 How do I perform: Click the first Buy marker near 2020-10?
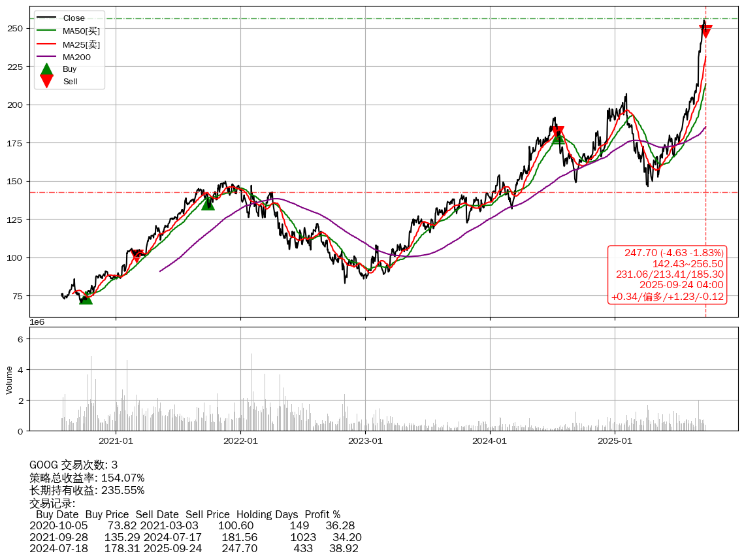pyautogui.click(x=86, y=299)
